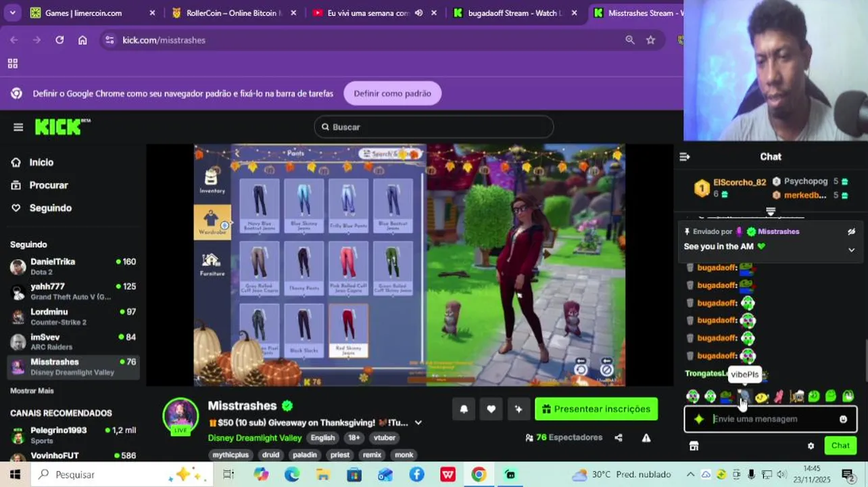Reload the page
Screen dimensions: 868x487
(59, 40)
